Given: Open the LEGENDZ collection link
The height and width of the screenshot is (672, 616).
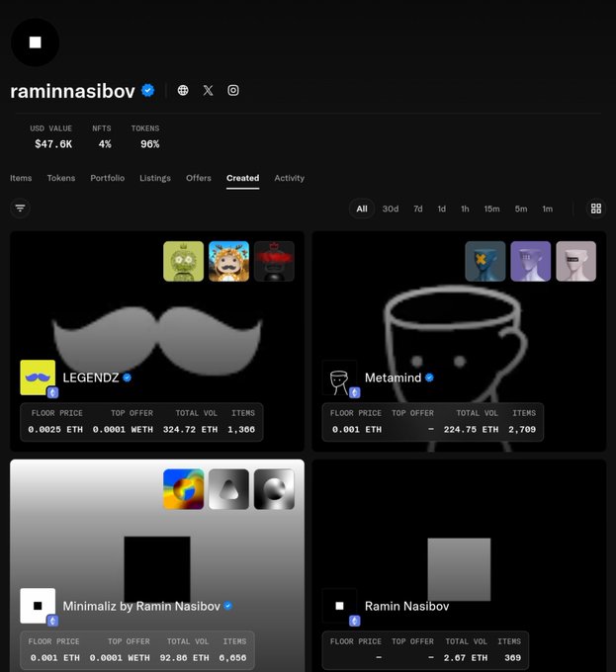Looking at the screenshot, I should click(x=91, y=378).
